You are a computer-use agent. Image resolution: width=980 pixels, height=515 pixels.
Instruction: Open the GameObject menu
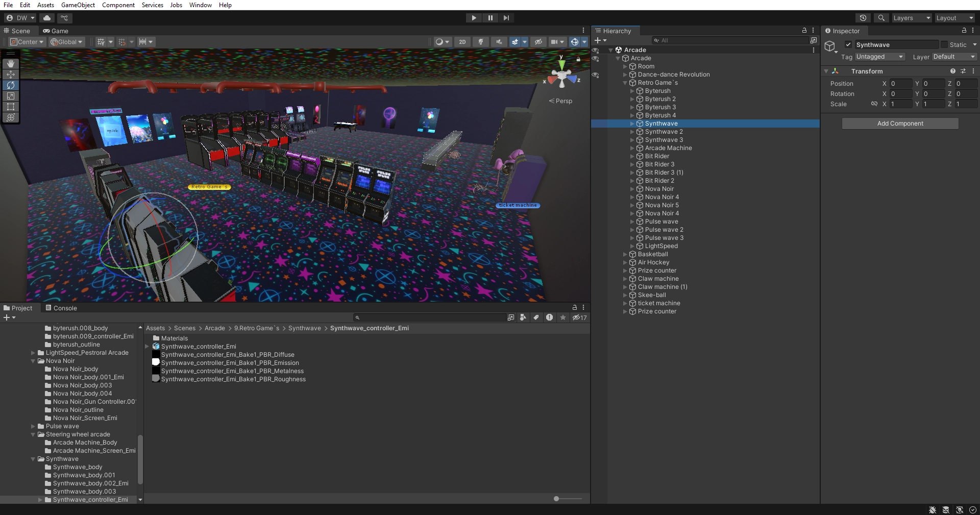(78, 5)
